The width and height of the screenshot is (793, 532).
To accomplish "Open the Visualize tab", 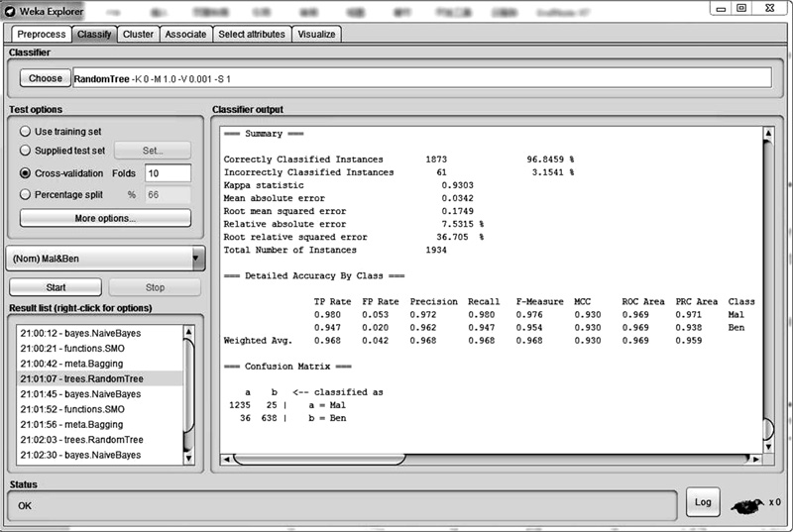I will pyautogui.click(x=317, y=34).
